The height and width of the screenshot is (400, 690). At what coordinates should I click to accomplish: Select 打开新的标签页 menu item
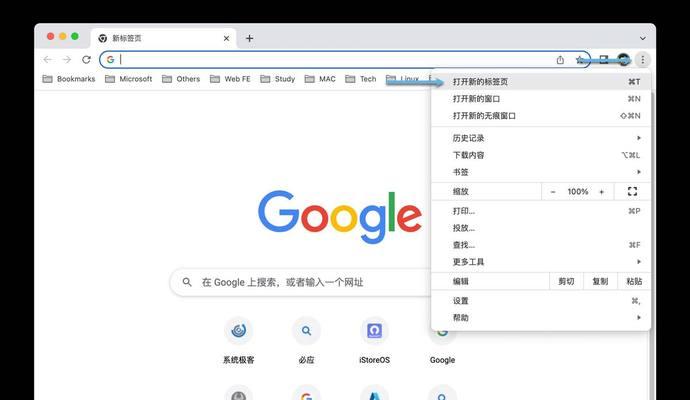pos(541,82)
